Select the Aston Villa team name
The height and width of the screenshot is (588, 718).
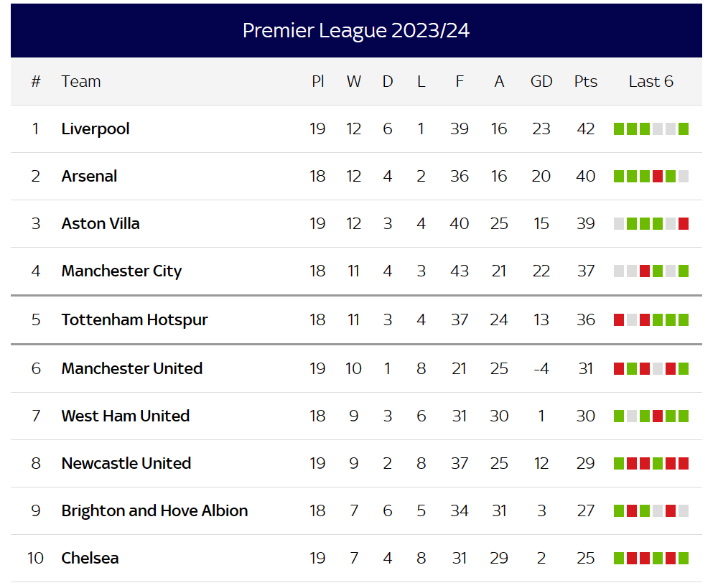101,223
